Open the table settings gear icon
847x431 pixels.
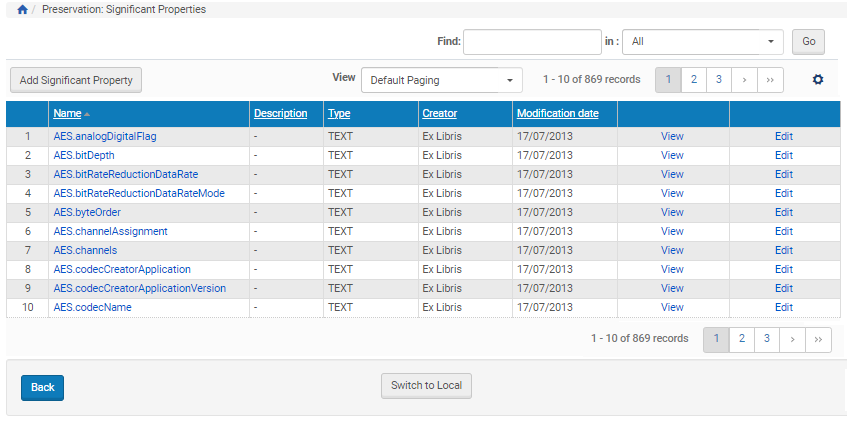817,80
